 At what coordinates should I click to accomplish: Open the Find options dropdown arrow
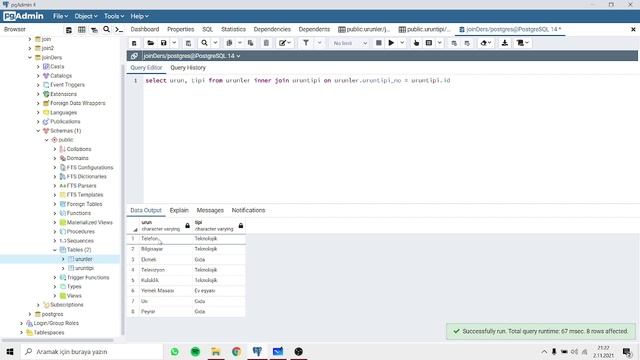(x=216, y=43)
